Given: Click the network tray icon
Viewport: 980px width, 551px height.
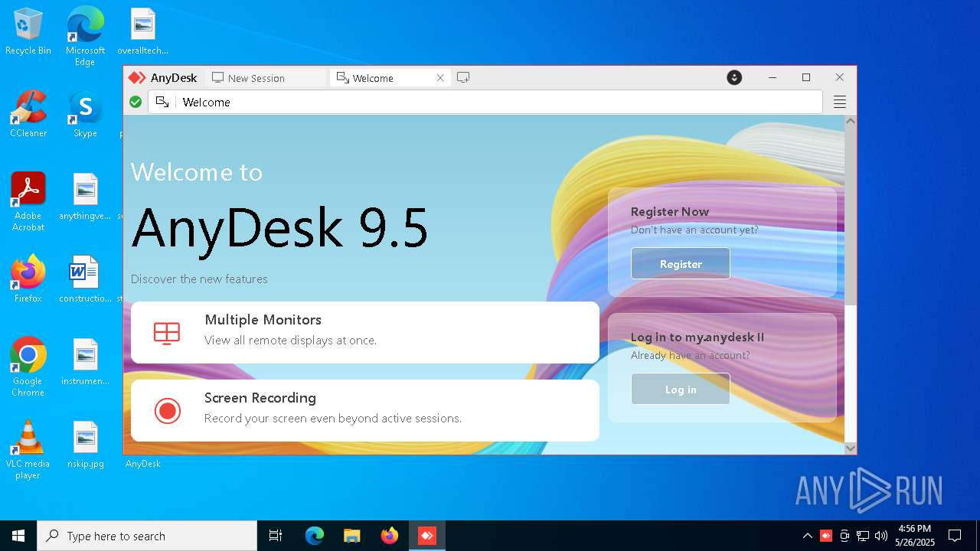Looking at the screenshot, I should pyautogui.click(x=863, y=536).
